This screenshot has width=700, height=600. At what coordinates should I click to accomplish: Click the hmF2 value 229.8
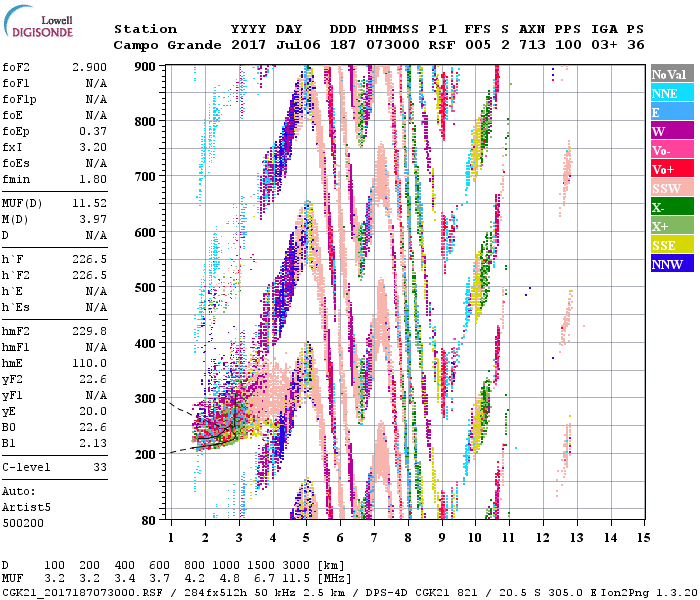pos(89,331)
